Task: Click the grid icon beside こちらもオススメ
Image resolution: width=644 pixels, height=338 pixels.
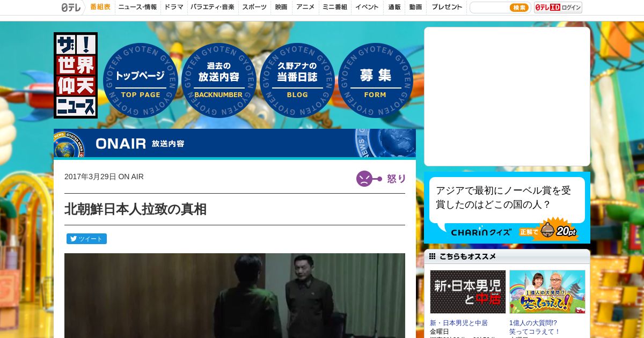Action: point(432,256)
